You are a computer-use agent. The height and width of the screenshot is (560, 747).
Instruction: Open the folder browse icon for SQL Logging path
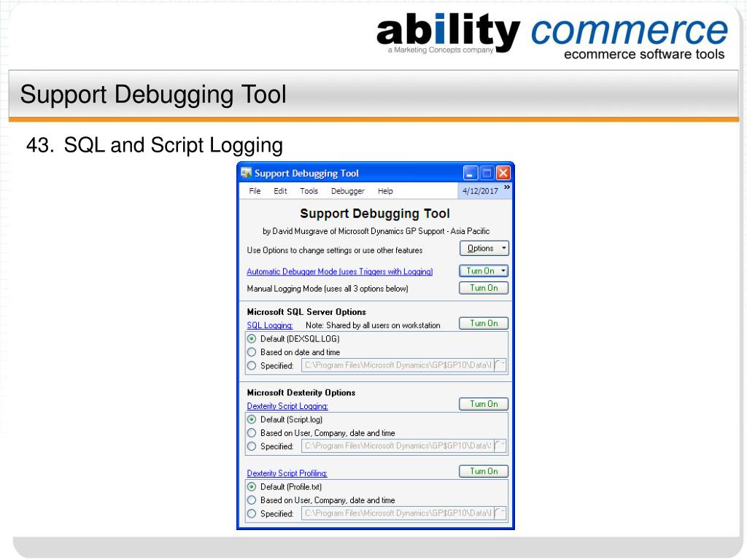click(500, 365)
